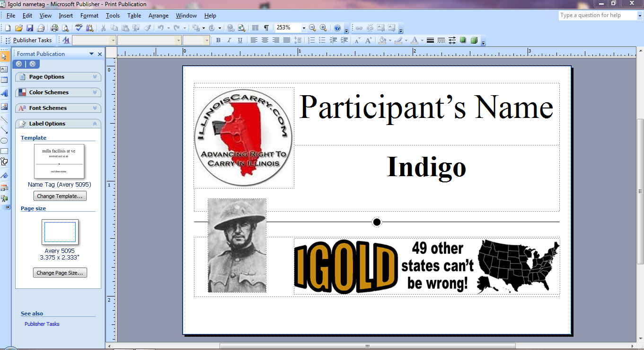Toggle Bold formatting
The height and width of the screenshot is (350, 644).
(218, 40)
